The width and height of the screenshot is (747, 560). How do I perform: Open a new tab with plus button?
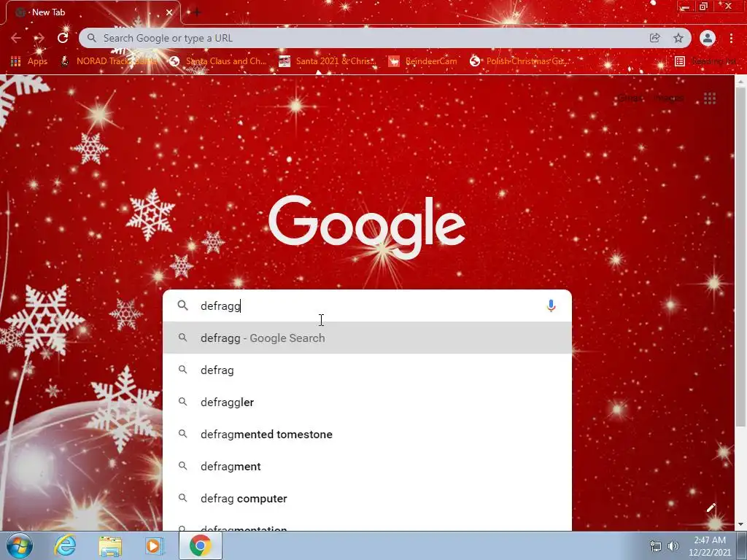[x=197, y=12]
